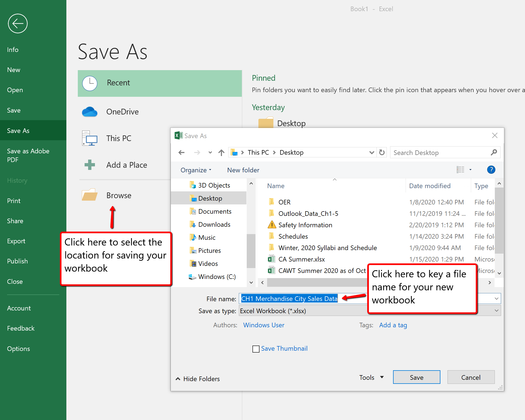Click the Save button in dialog
Viewport: 525px width, 420px height.
point(416,378)
